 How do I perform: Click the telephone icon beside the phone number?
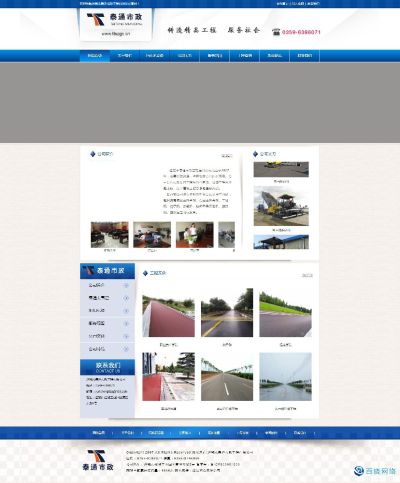click(x=276, y=32)
